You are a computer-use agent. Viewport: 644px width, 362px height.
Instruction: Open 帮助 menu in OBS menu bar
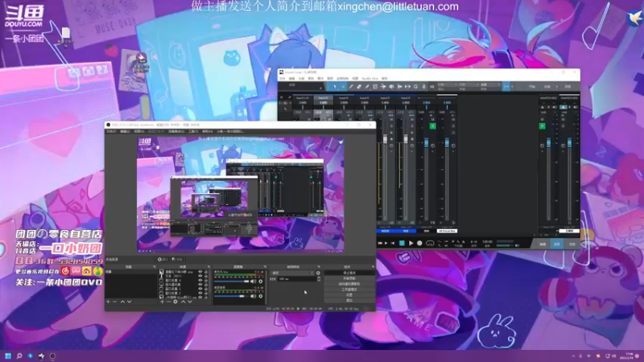coord(208,131)
